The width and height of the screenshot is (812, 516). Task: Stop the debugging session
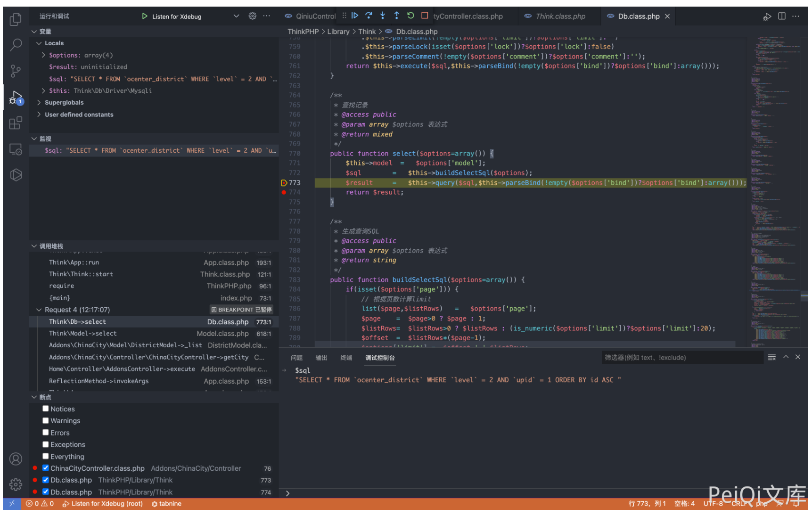coord(425,16)
